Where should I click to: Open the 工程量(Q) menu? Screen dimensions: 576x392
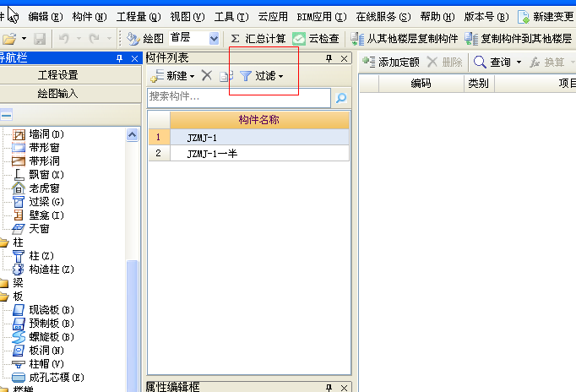click(139, 17)
